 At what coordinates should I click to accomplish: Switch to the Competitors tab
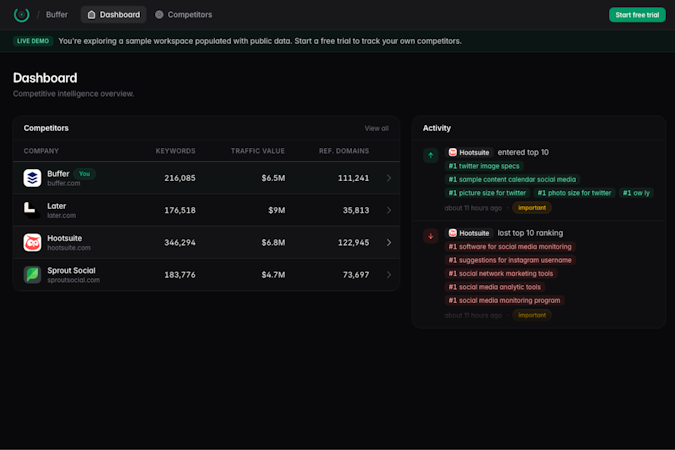click(184, 15)
